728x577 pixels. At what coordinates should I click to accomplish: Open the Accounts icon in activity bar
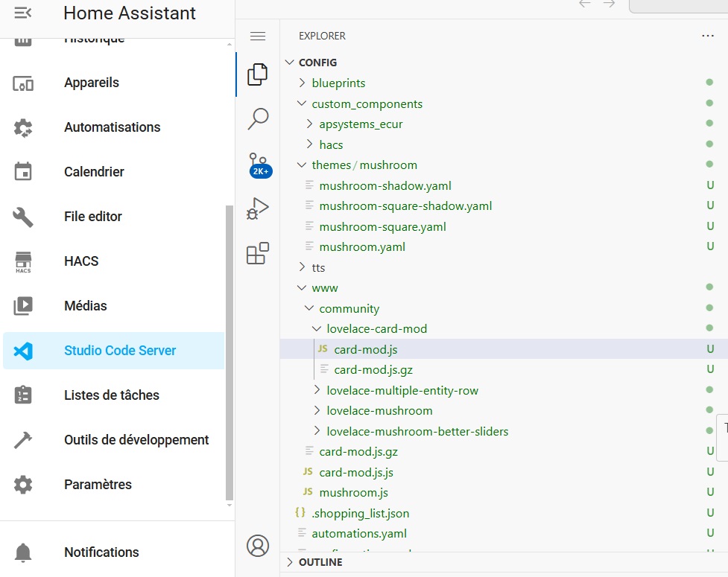coord(258,546)
